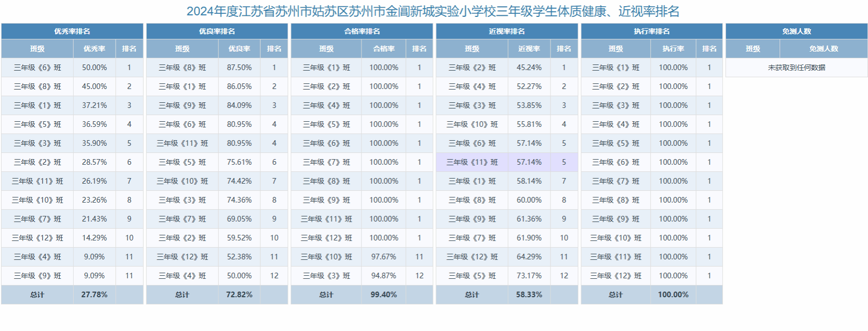Click the 73.17% 近视率 cell
This screenshot has width=868, height=331.
pyautogui.click(x=529, y=276)
